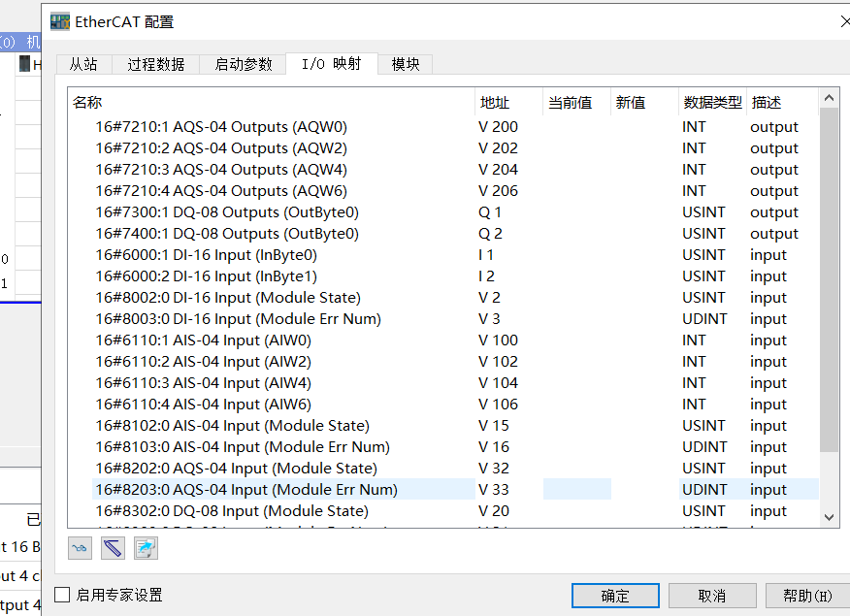The image size is (850, 616).
Task: Click the 数据类型 column header
Action: point(712,102)
